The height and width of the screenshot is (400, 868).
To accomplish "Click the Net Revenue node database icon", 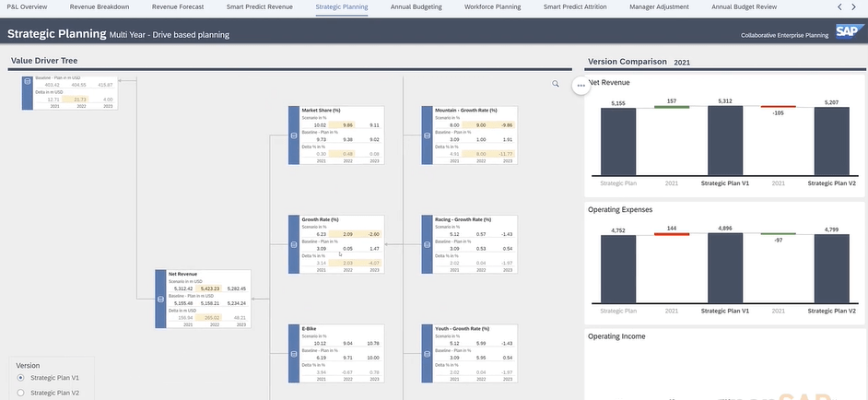I will tap(160, 300).
